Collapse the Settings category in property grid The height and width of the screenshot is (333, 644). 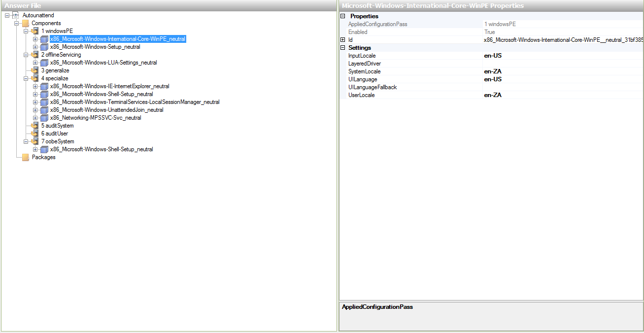click(x=343, y=48)
